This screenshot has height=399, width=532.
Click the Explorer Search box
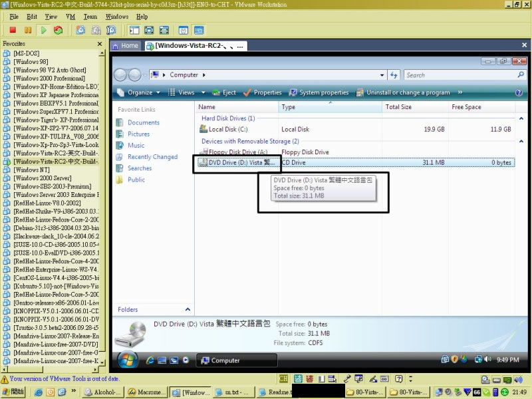[465, 75]
